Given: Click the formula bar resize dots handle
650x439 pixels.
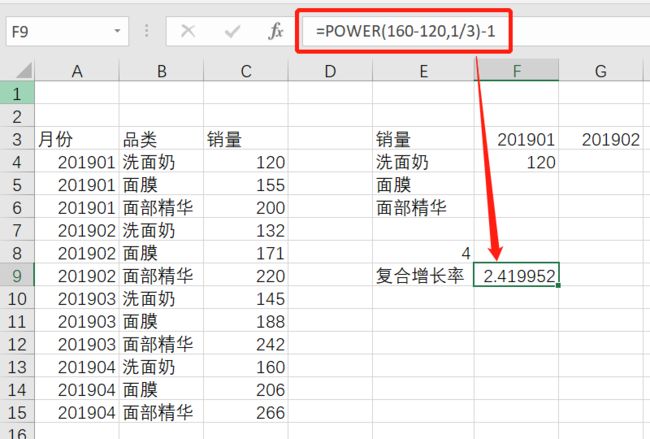Looking at the screenshot, I should click(146, 31).
